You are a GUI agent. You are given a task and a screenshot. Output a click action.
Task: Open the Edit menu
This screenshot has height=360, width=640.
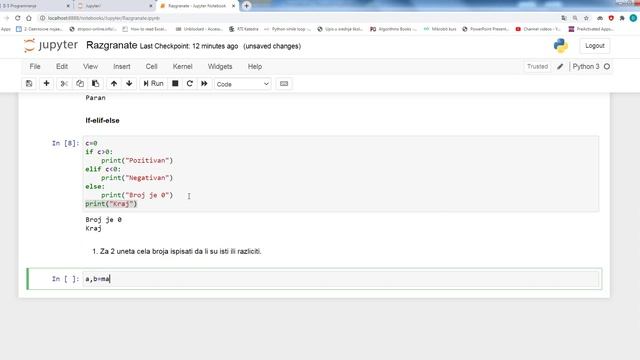[62, 67]
